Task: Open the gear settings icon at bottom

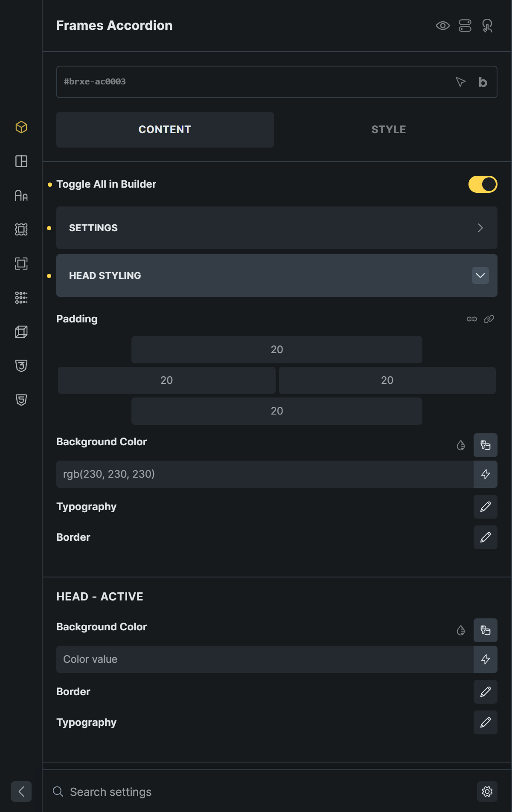Action: (x=487, y=792)
